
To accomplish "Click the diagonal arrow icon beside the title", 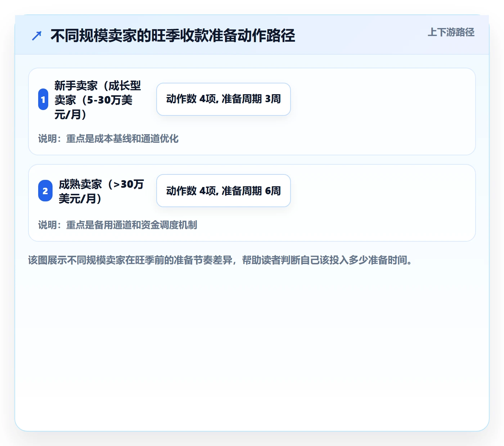I will (x=37, y=36).
